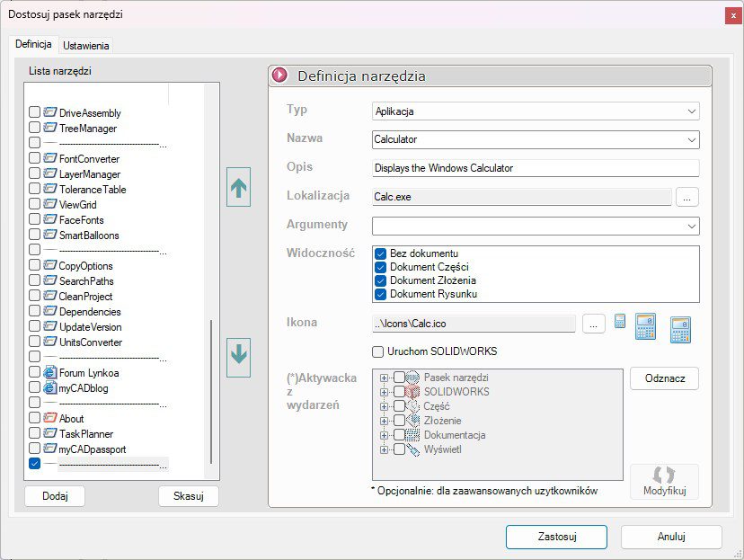Expand the Złożenie tree node
Viewport: 744px width, 560px height.
point(384,421)
